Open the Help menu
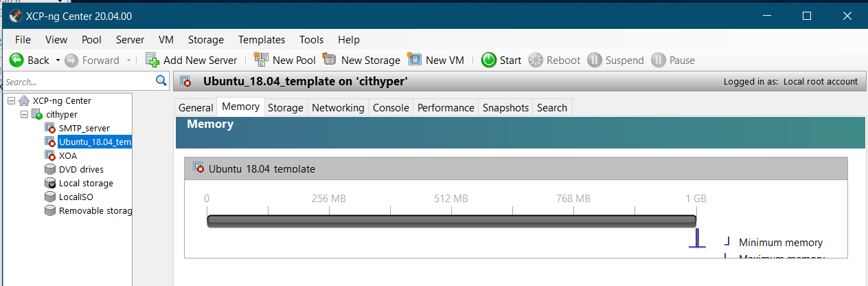Screen dimensions: 868x286 click(349, 40)
